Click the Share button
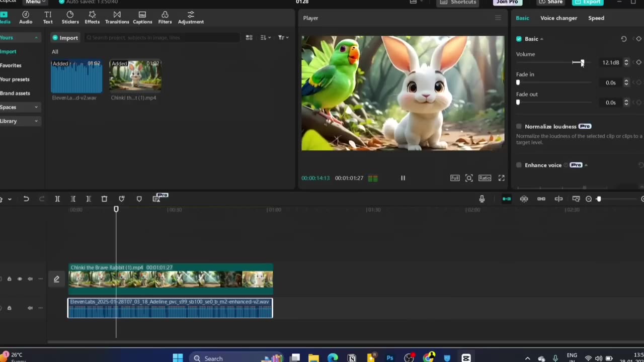 click(x=550, y=2)
